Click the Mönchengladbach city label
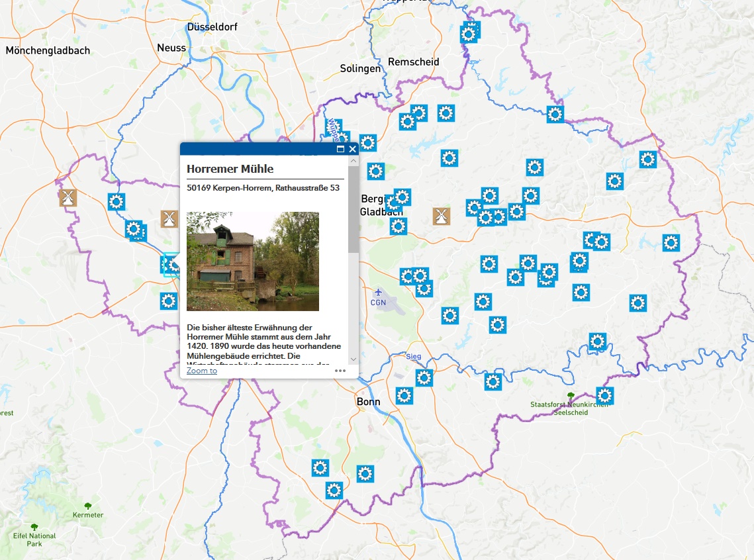Image resolution: width=754 pixels, height=560 pixels. pos(48,50)
